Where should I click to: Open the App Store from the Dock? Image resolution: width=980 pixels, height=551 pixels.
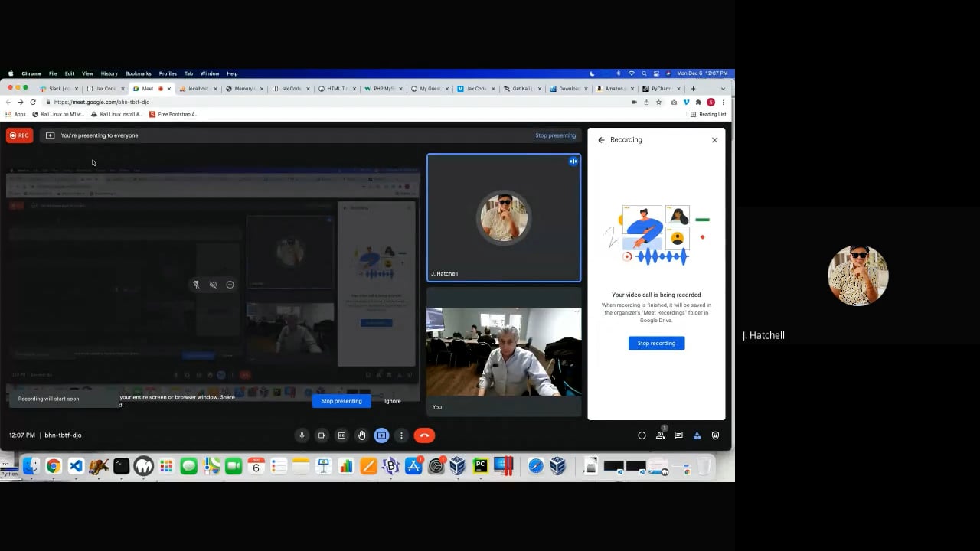click(413, 466)
